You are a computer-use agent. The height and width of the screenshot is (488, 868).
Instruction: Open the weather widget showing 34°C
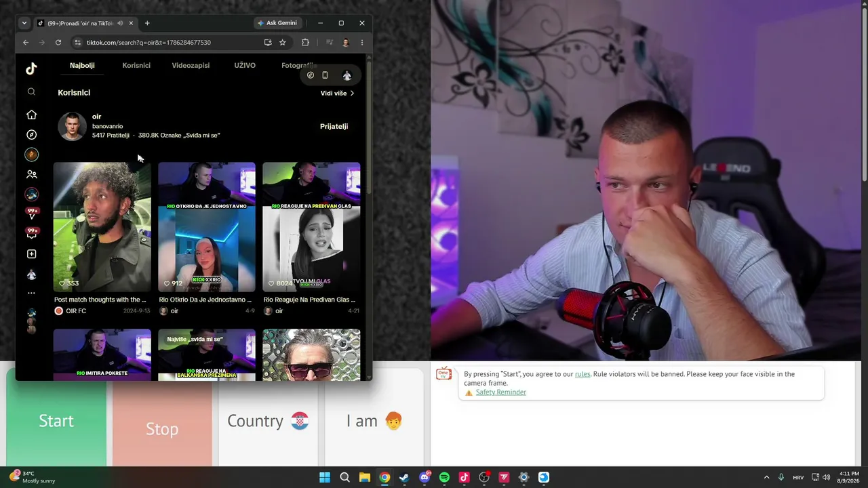point(33,477)
